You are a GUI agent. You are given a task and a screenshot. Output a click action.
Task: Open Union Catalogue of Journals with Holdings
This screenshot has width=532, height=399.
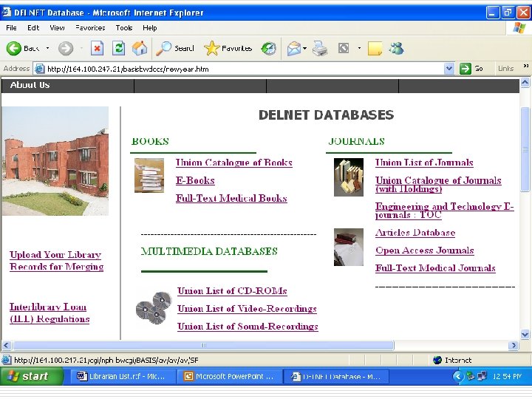438,185
